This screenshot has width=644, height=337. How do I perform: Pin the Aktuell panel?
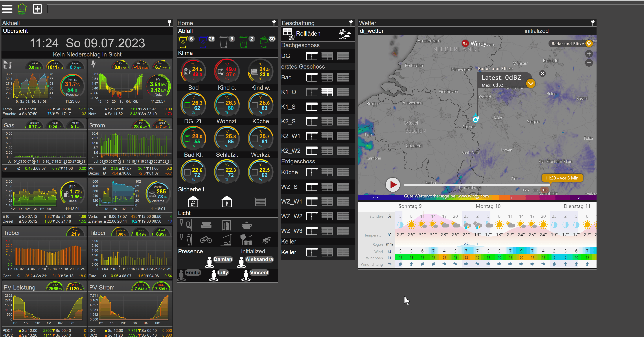point(169,23)
